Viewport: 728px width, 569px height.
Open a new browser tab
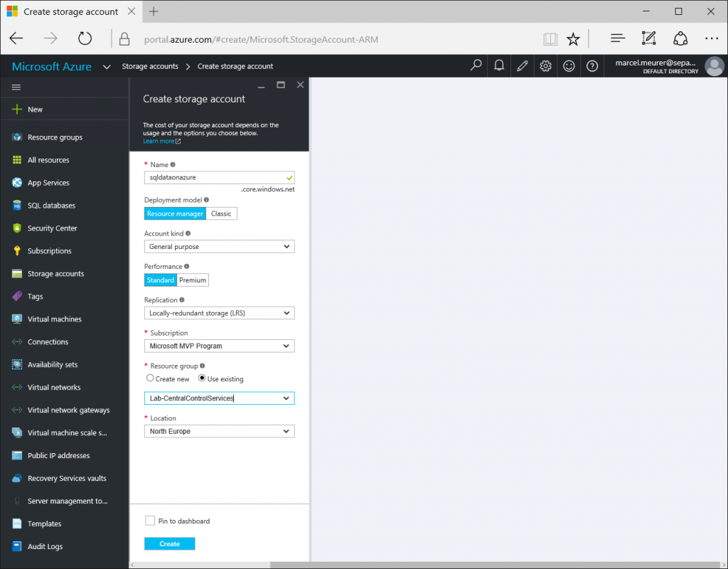coord(154,11)
